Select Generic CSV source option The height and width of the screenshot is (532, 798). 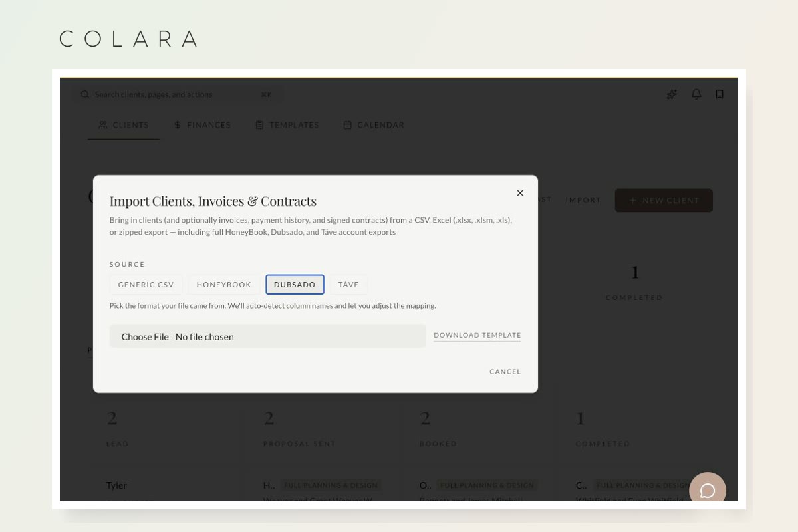pos(146,285)
